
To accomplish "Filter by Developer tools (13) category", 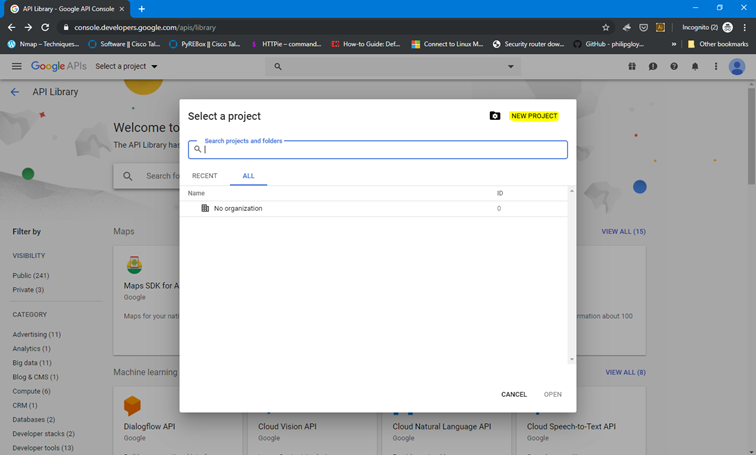I will pos(43,448).
